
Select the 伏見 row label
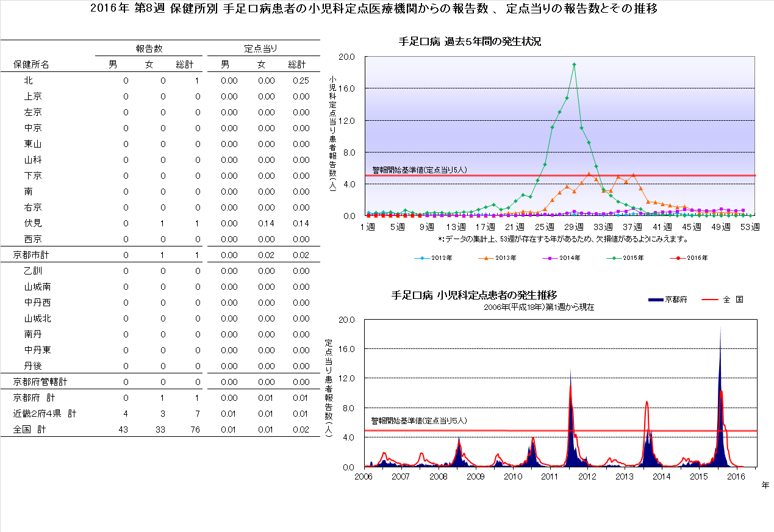click(x=33, y=223)
